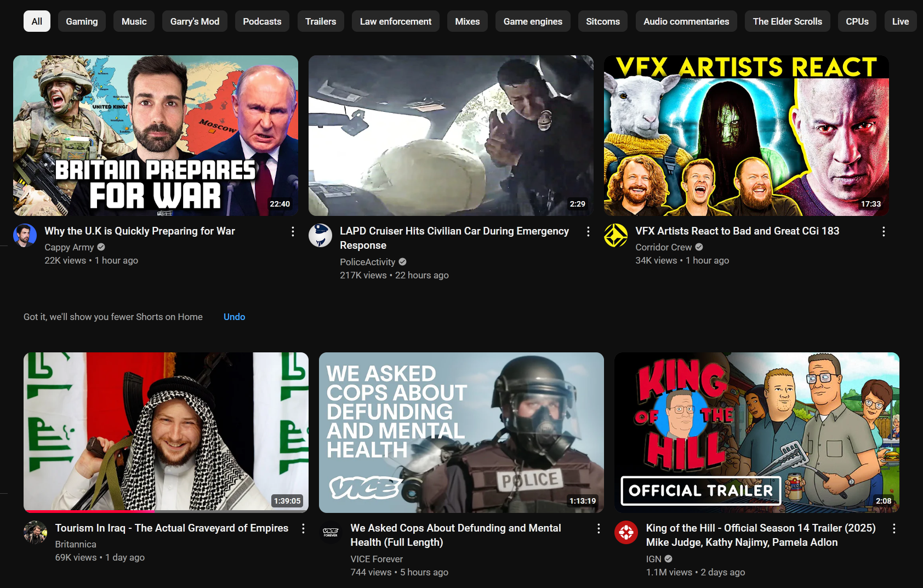923x588 pixels.
Task: Visit PoliceActivity channel name link
Action: click(367, 262)
